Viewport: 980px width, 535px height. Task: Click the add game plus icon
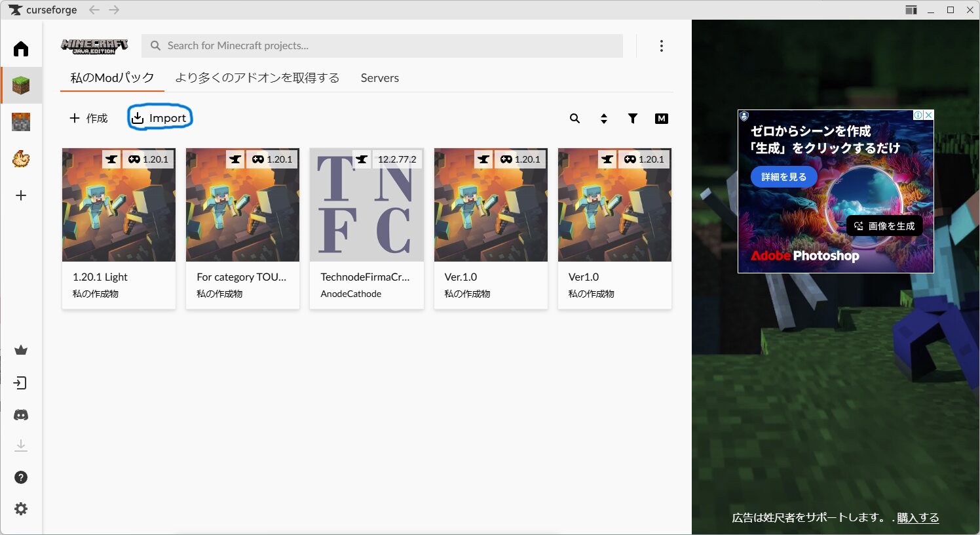[x=21, y=195]
